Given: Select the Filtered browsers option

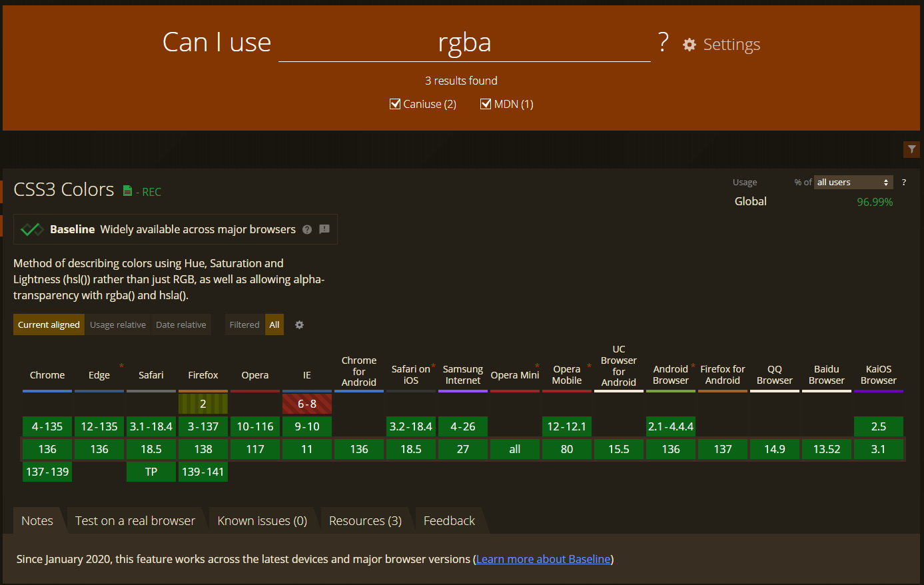Looking at the screenshot, I should click(x=244, y=324).
